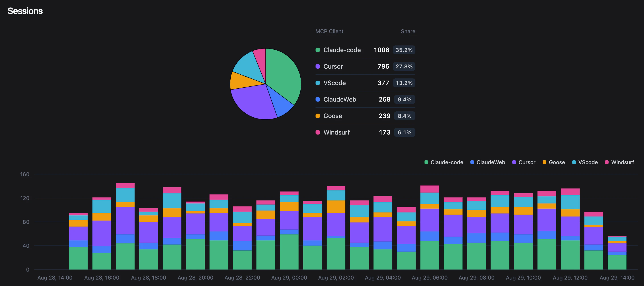This screenshot has width=644, height=286.
Task: Click the green Claude-code legend dot
Action: click(318, 50)
